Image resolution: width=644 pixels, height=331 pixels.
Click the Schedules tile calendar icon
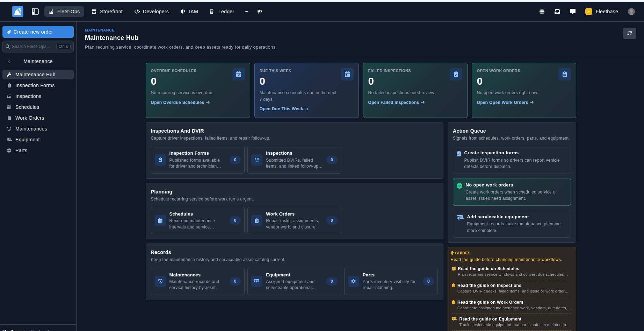160,220
